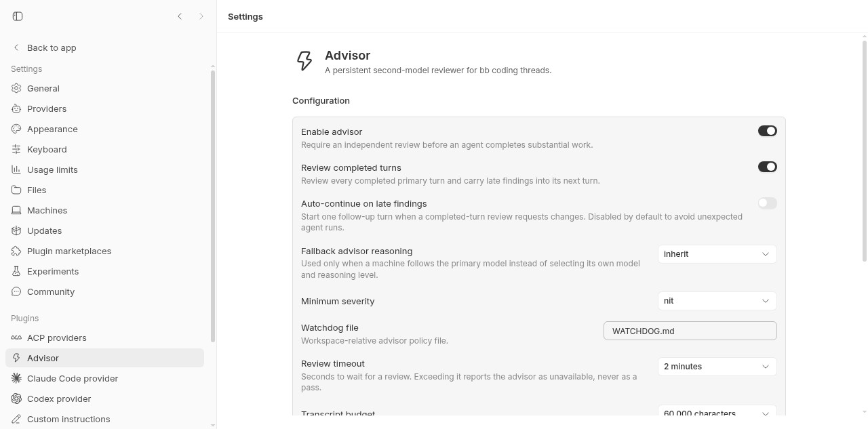Click the Providers robot icon

[16, 108]
